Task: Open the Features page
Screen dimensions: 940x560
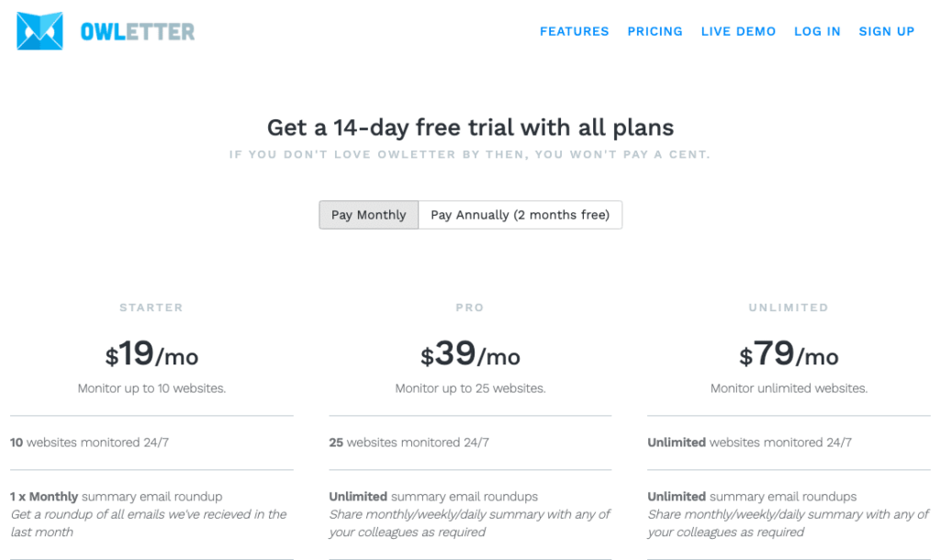Action: 574,31
